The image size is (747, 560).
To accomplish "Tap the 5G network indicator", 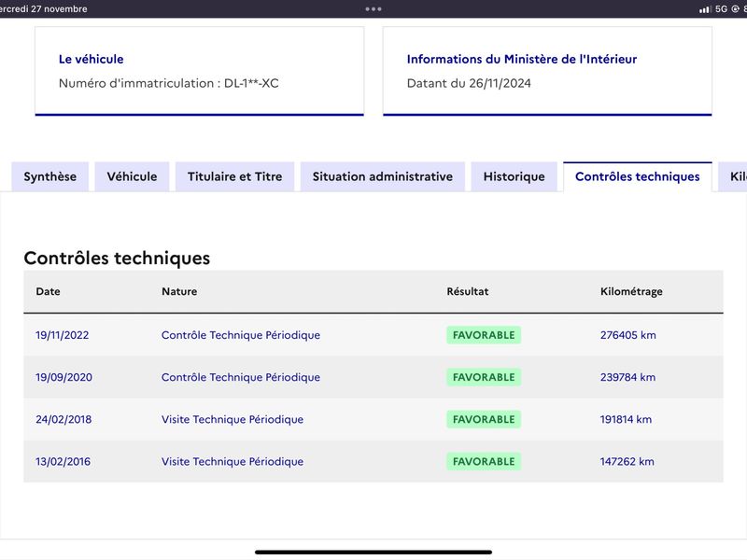I will [721, 9].
